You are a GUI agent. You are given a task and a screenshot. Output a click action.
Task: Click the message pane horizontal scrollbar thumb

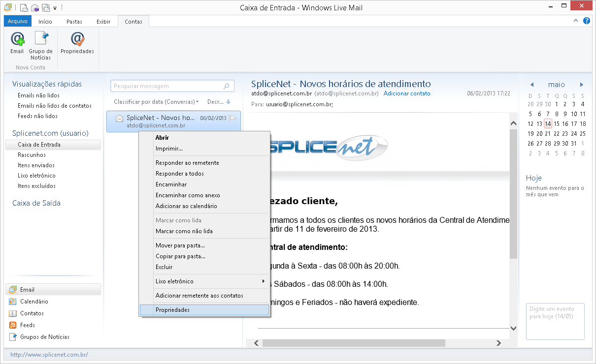[353, 343]
